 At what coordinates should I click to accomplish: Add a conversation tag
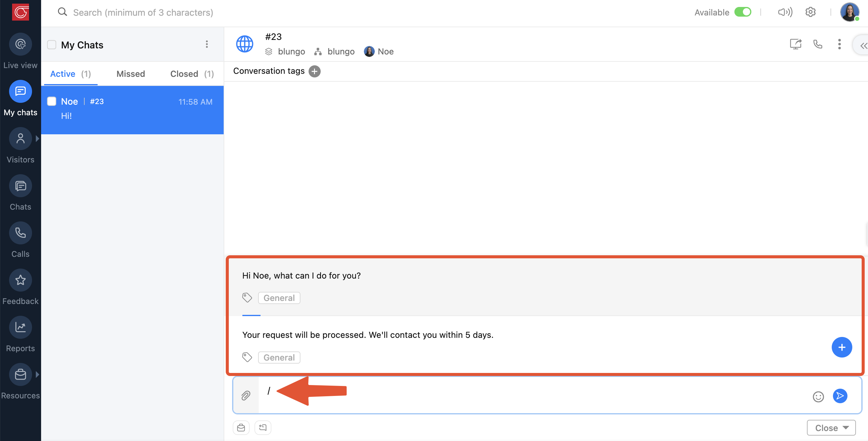point(314,71)
